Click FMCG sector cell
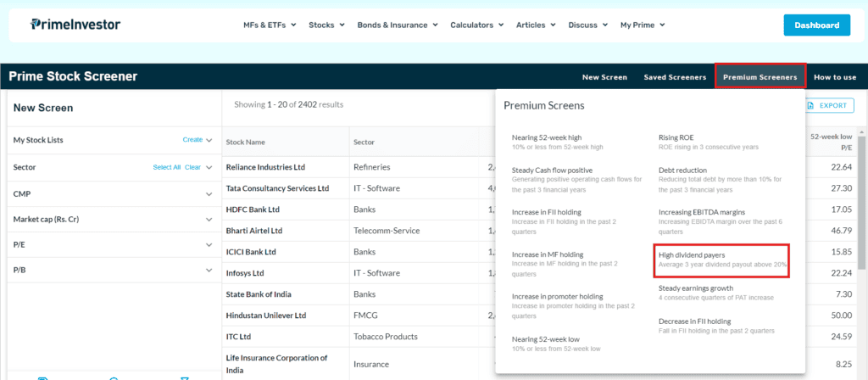This screenshot has height=380, width=868. pyautogui.click(x=364, y=316)
